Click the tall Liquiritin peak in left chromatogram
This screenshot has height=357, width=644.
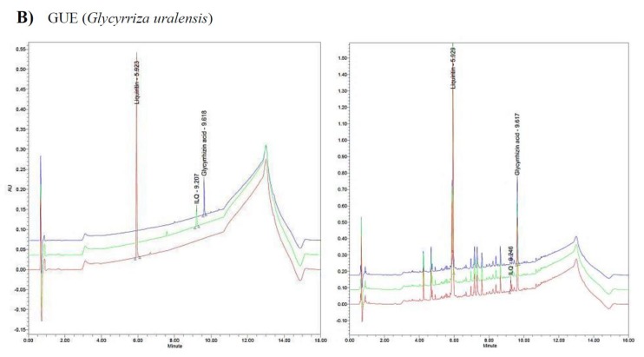[x=137, y=156]
